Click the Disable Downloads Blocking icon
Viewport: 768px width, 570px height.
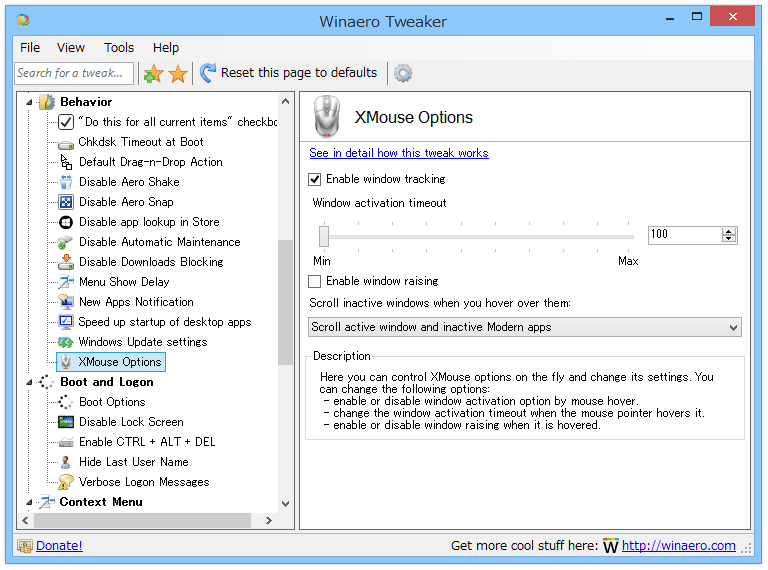coord(66,262)
